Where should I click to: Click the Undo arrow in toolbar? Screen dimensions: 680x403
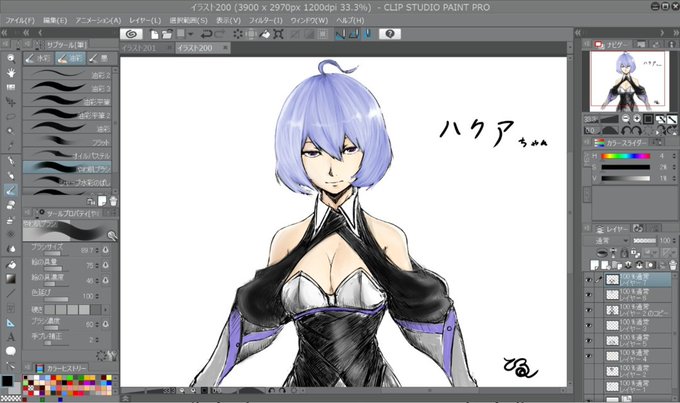(x=206, y=34)
